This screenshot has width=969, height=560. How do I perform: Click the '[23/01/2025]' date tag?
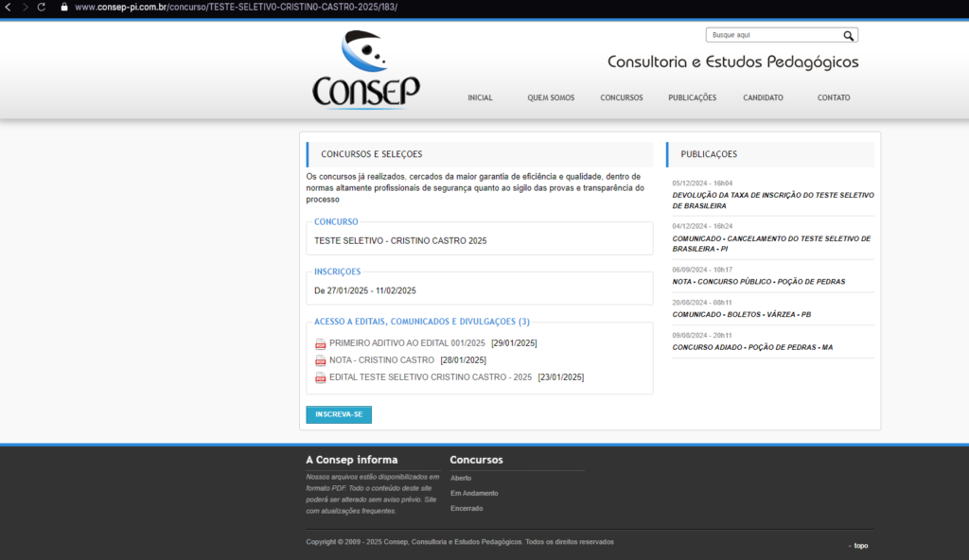[561, 377]
